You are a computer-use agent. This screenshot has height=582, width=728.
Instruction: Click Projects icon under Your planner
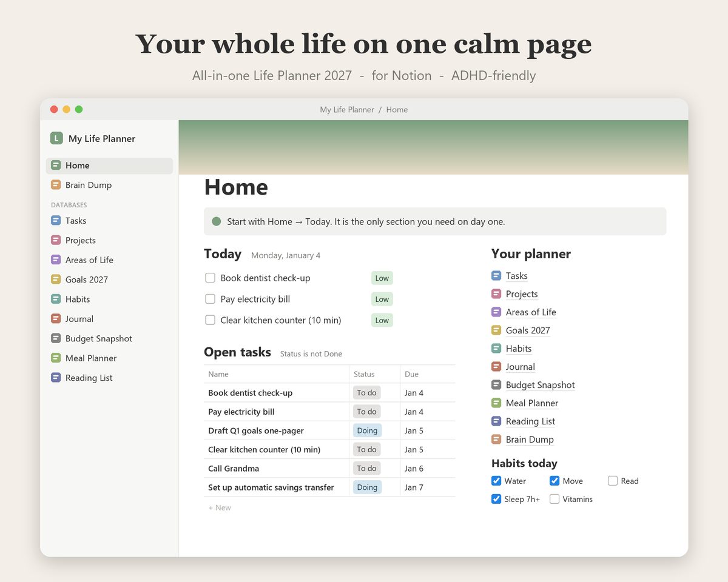pos(496,294)
